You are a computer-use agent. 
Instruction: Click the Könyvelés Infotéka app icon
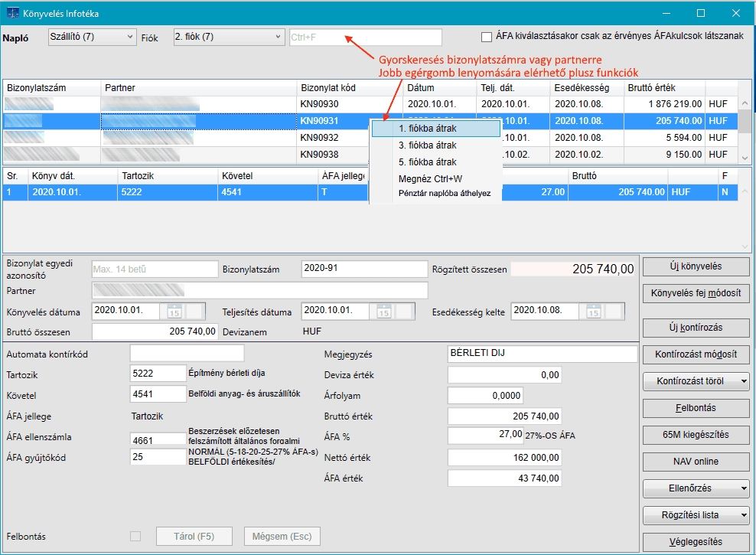tap(12, 13)
